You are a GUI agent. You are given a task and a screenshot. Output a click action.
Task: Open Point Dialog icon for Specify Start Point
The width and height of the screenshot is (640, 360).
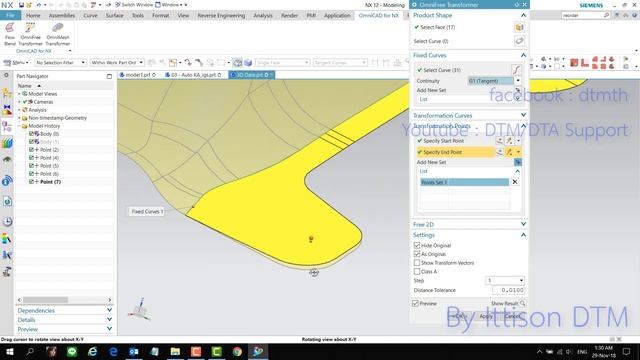tap(500, 140)
